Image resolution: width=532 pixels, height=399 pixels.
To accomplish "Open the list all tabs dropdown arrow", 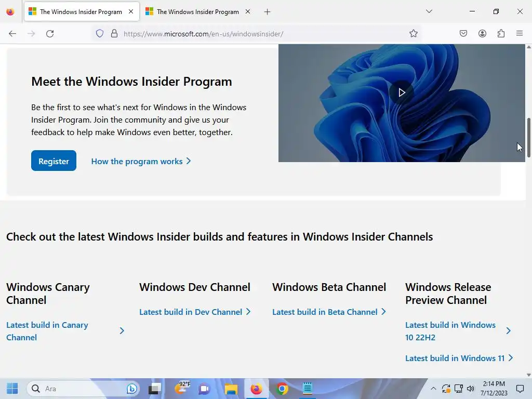I will [x=429, y=11].
